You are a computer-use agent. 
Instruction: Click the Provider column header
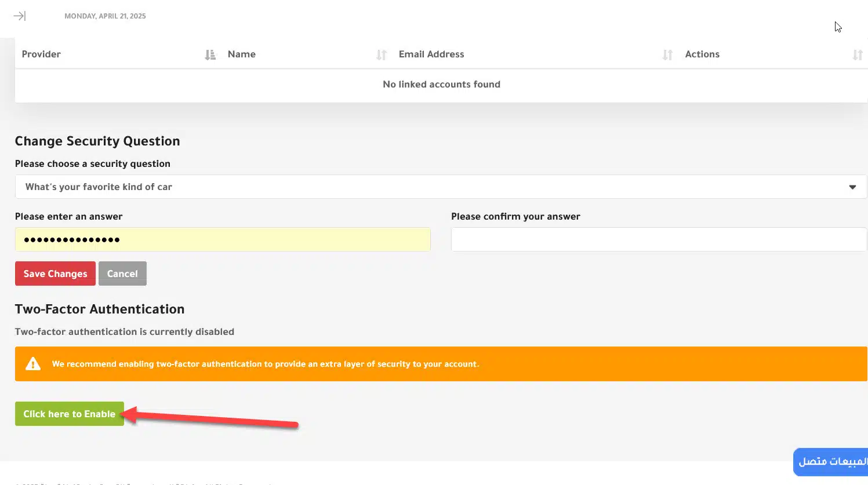pos(41,54)
